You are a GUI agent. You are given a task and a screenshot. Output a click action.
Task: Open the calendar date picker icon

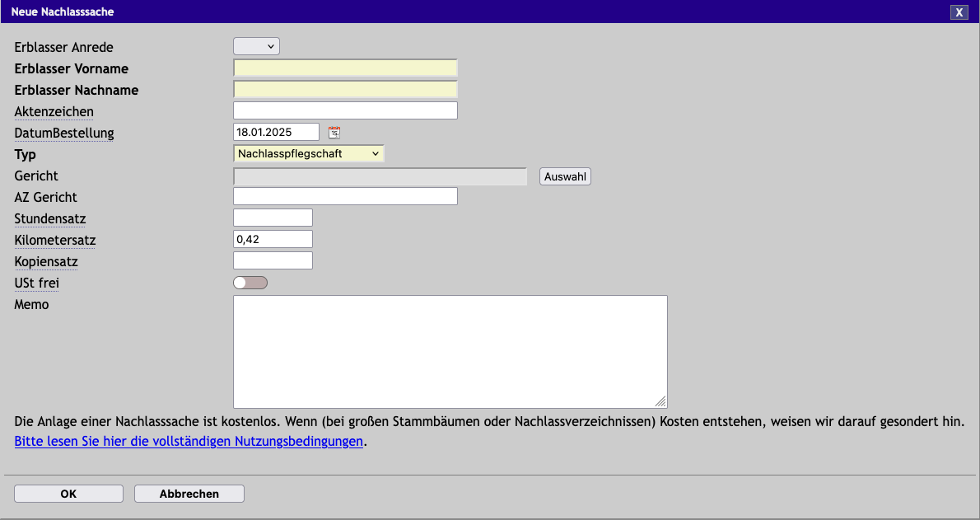(x=334, y=131)
